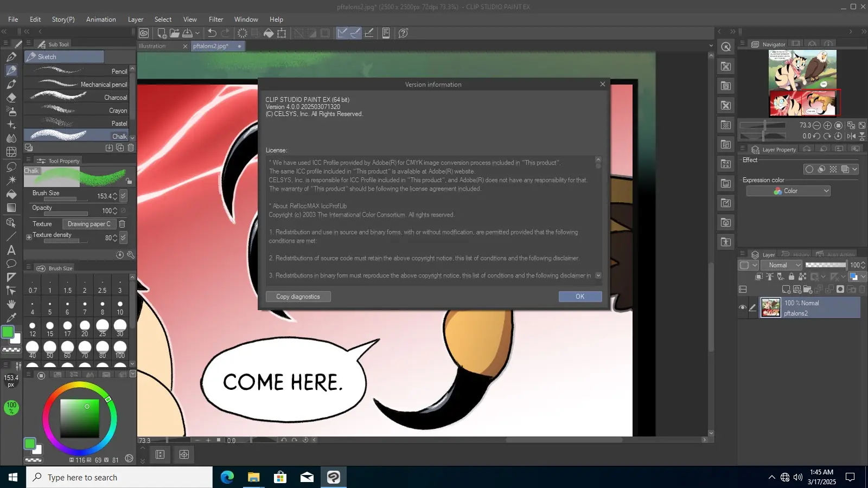868x488 pixels.
Task: Open the Normal blending mode dropdown
Action: 781,265
